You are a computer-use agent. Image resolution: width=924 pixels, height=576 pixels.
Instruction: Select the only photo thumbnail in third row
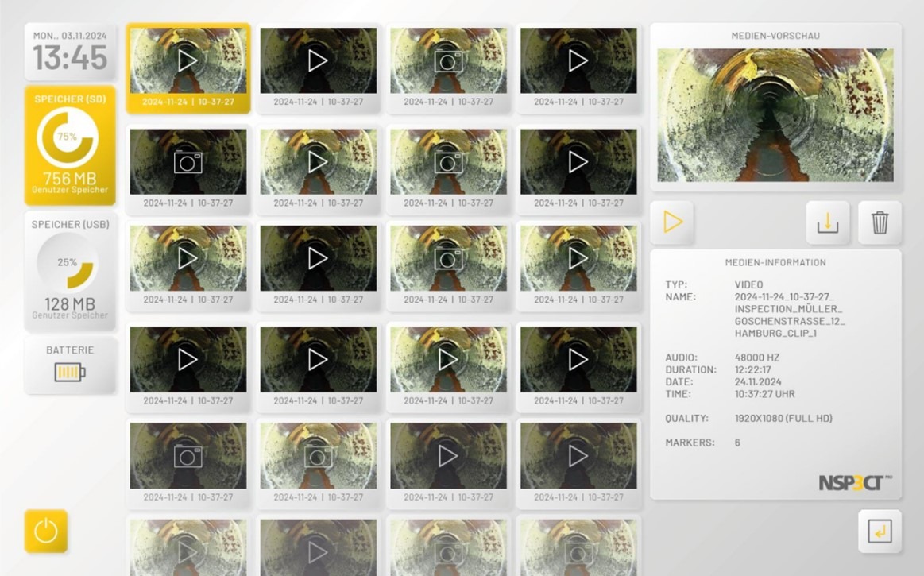[448, 258]
